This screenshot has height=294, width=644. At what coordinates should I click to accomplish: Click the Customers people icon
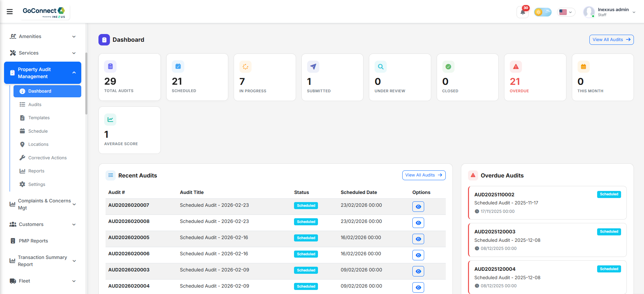pos(13,224)
